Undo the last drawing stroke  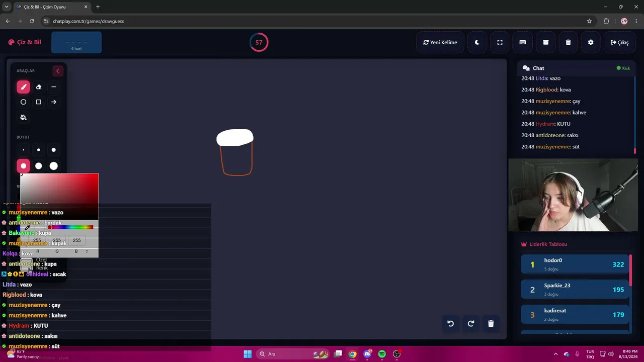(450, 323)
